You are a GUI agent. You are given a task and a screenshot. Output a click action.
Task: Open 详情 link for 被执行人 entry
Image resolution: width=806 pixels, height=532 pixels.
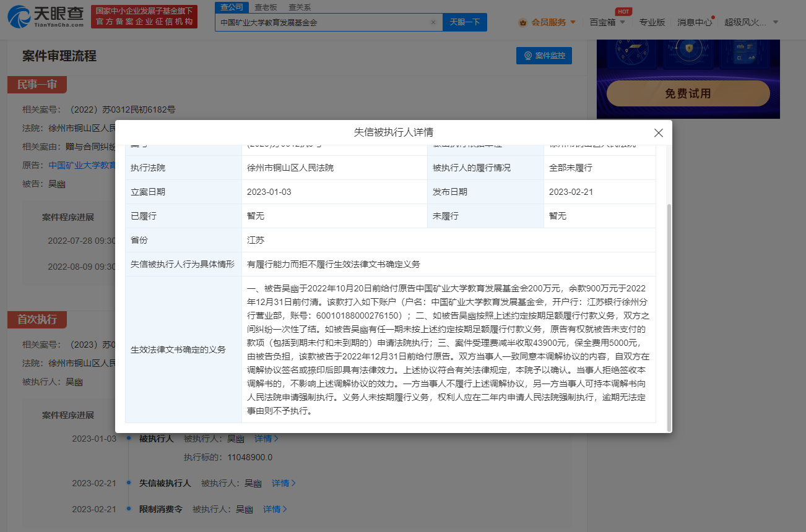coord(266,439)
